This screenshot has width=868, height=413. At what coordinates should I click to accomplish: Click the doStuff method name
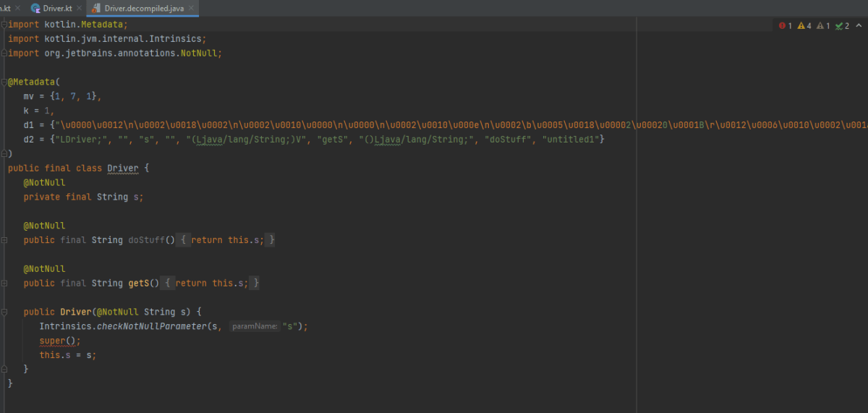(147, 240)
